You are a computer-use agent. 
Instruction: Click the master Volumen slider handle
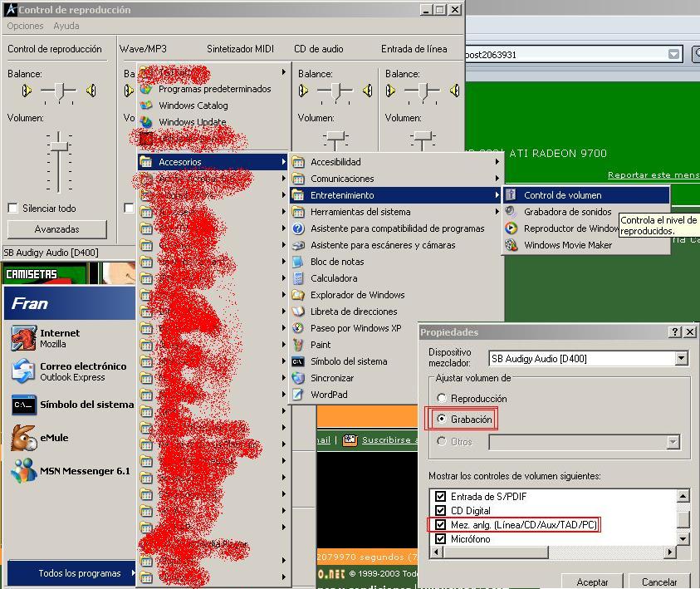[x=58, y=146]
